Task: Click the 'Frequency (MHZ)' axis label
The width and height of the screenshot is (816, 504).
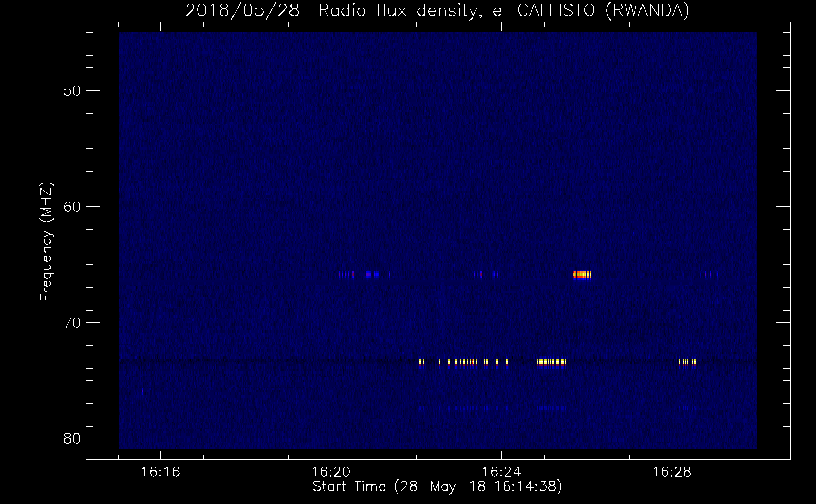Action: point(46,242)
